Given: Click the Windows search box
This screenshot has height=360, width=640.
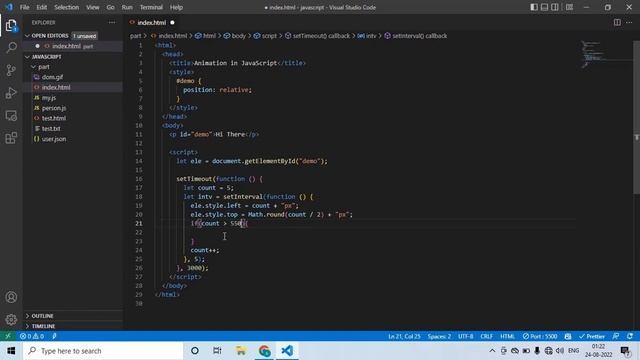Looking at the screenshot, I should [x=103, y=351].
